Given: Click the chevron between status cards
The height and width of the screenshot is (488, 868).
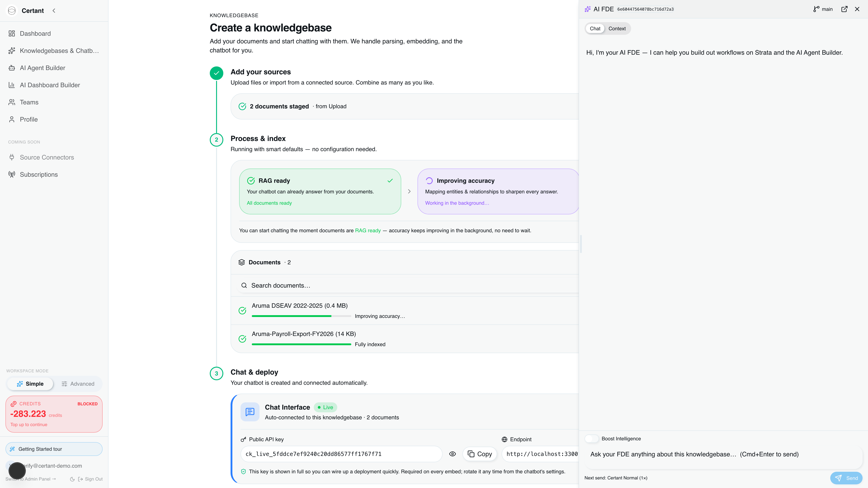Looking at the screenshot, I should click(x=409, y=191).
